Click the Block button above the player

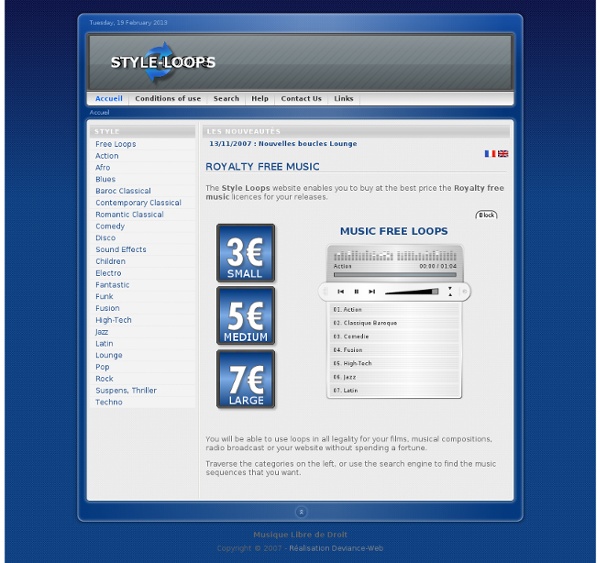(486, 215)
